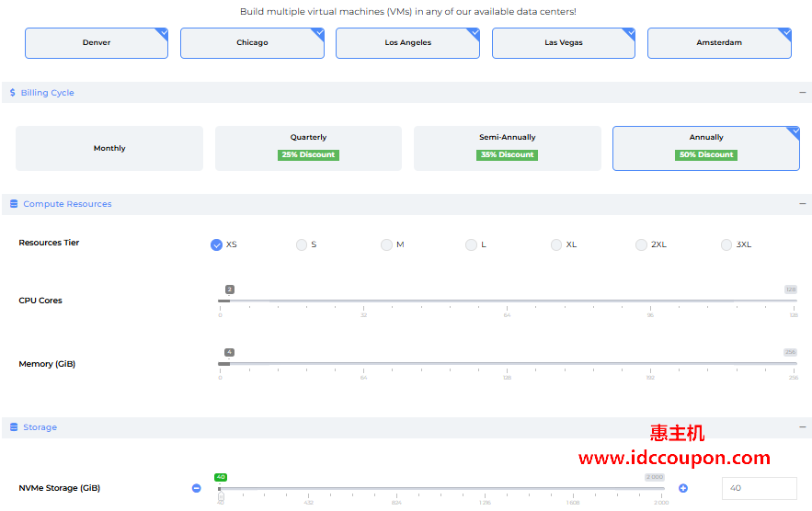This screenshot has width=812, height=511.
Task: Pick the Los Angeles data center
Action: pos(407,43)
